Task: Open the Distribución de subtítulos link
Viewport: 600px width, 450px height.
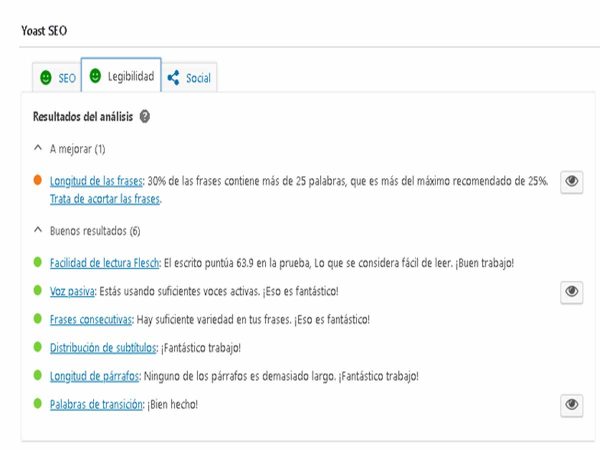Action: pos(103,348)
